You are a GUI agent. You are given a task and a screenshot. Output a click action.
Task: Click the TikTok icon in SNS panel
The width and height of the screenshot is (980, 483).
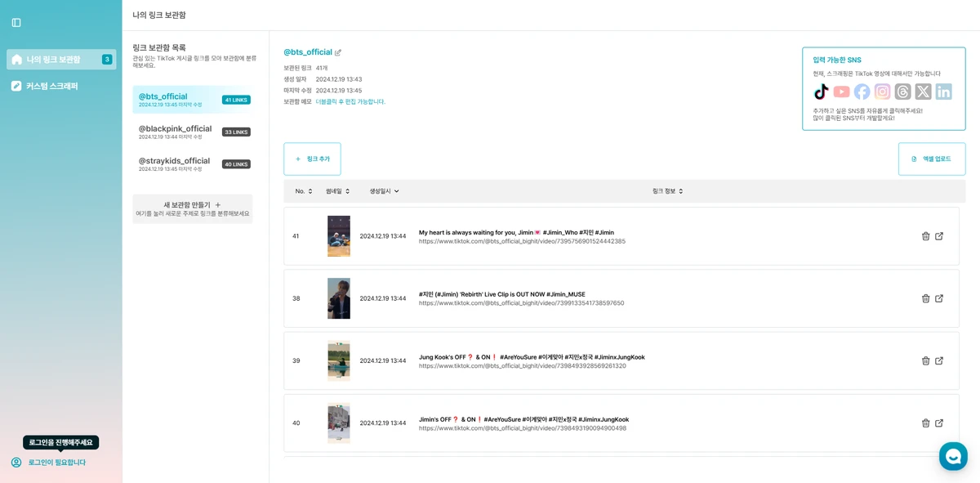click(x=822, y=92)
